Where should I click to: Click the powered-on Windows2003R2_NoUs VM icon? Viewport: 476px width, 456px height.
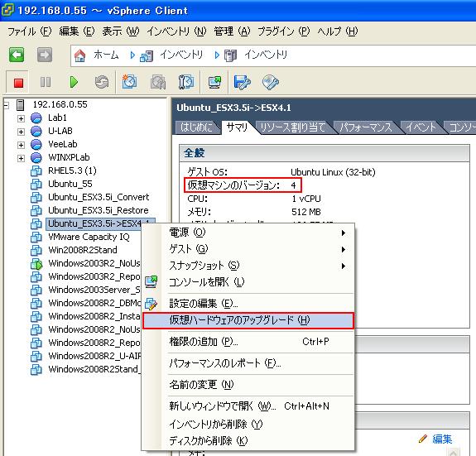(36, 264)
